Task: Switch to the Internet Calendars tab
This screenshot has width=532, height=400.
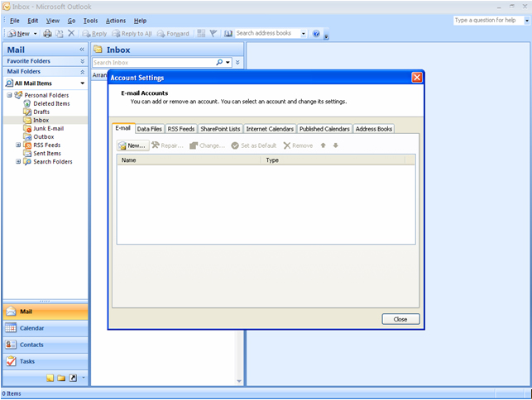Action: (x=269, y=129)
